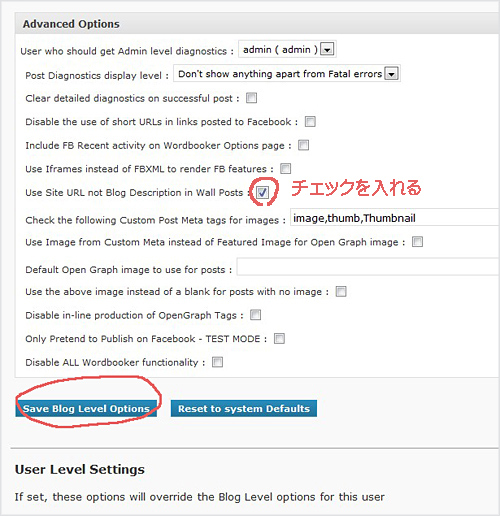Focus the Default Open Graph image field

pos(368,266)
